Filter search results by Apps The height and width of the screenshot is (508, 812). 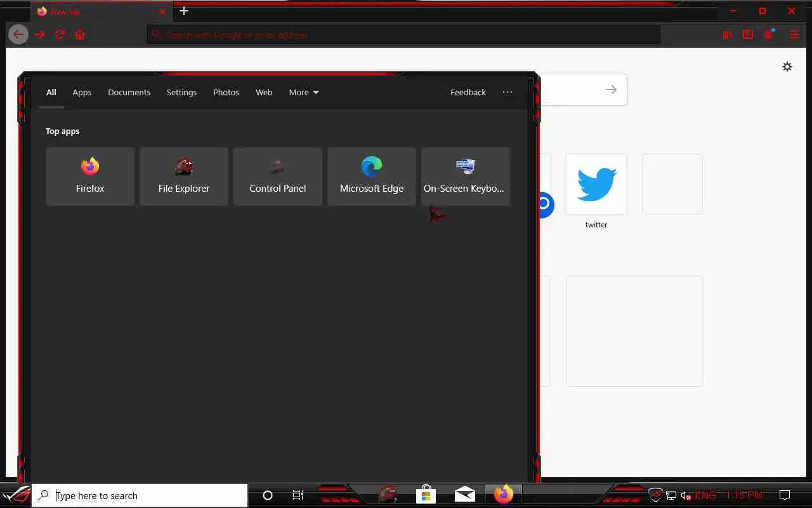82,92
